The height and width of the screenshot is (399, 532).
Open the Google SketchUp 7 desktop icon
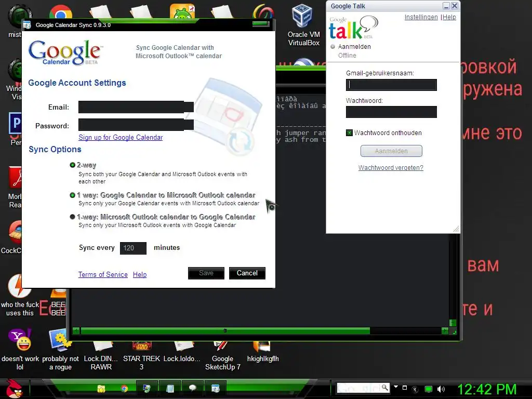pyautogui.click(x=222, y=356)
